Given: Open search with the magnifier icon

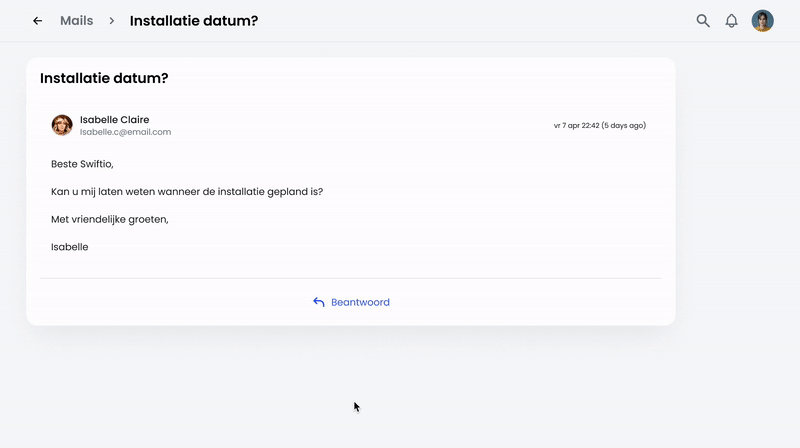Looking at the screenshot, I should 703,21.
